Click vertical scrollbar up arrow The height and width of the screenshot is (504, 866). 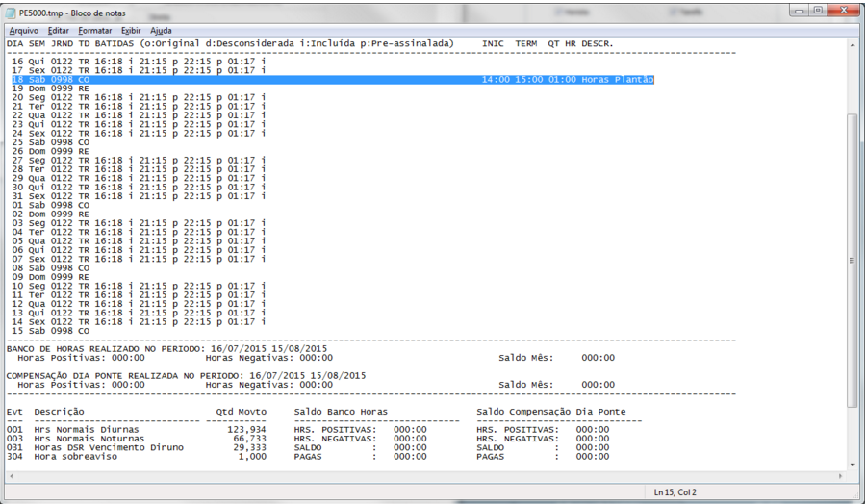852,44
